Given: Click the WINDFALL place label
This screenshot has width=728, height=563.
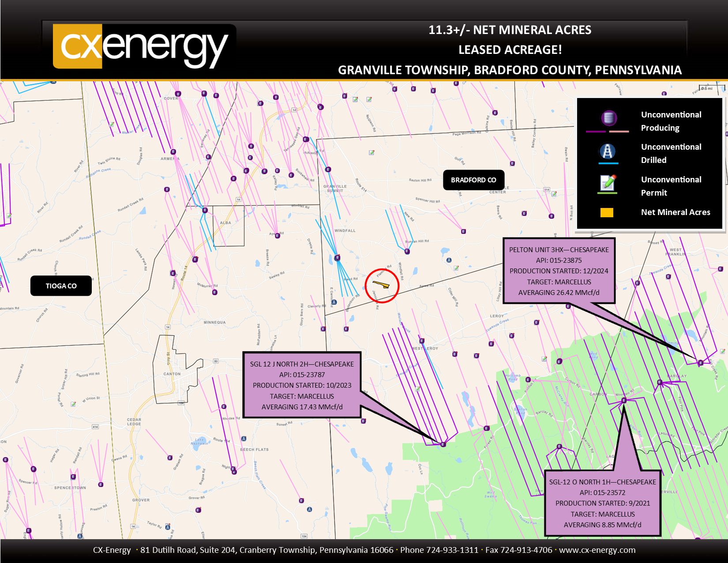Looking at the screenshot, I should point(345,230).
